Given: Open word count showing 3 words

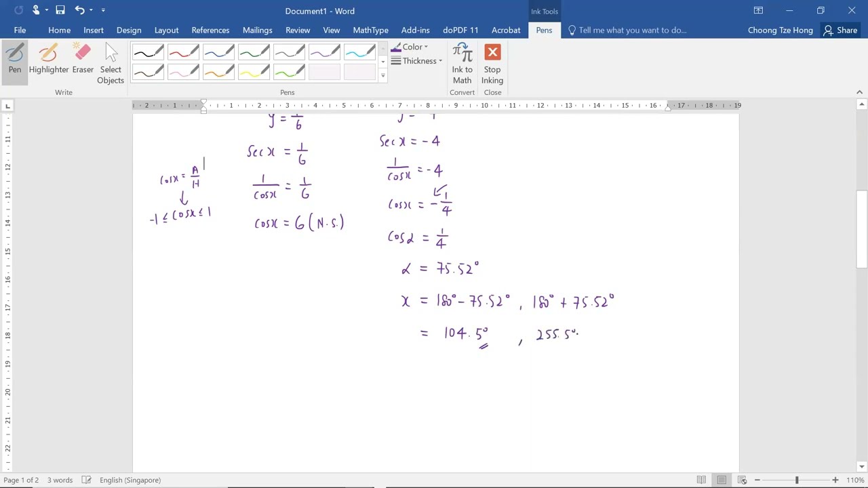Looking at the screenshot, I should click(60, 480).
